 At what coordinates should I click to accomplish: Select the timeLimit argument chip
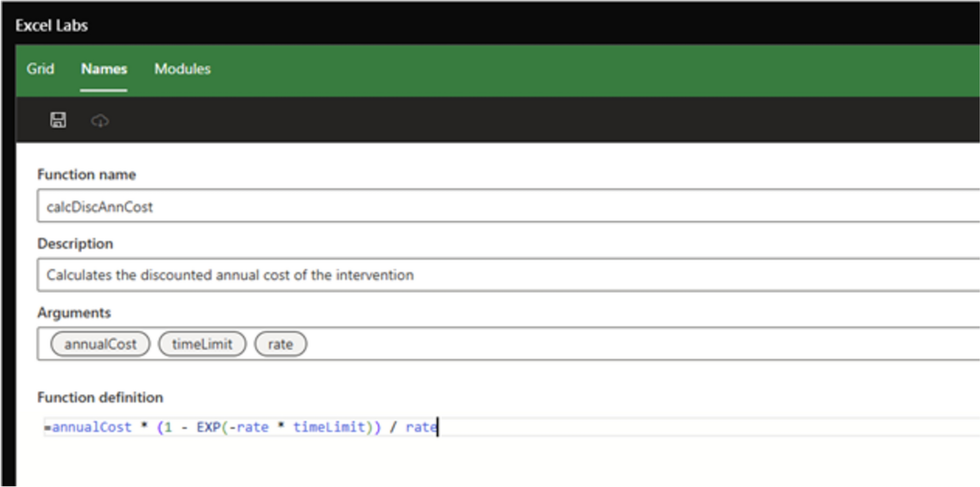202,344
